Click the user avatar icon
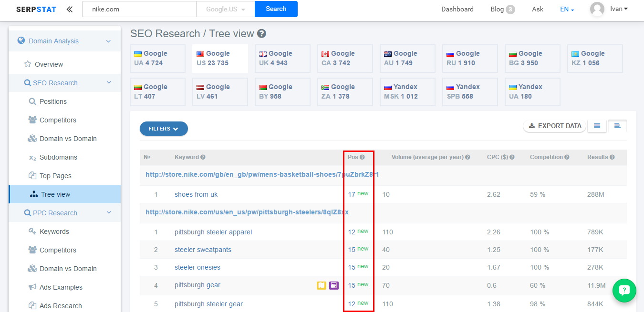Screen dimensions: 644x312 (597, 9)
